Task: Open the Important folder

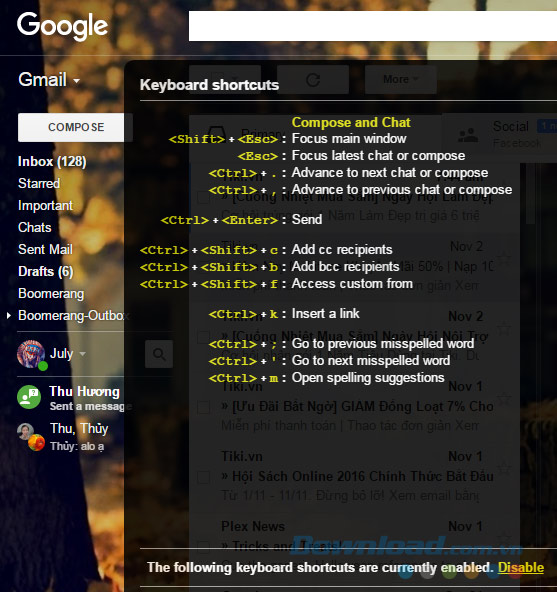Action: (x=45, y=205)
